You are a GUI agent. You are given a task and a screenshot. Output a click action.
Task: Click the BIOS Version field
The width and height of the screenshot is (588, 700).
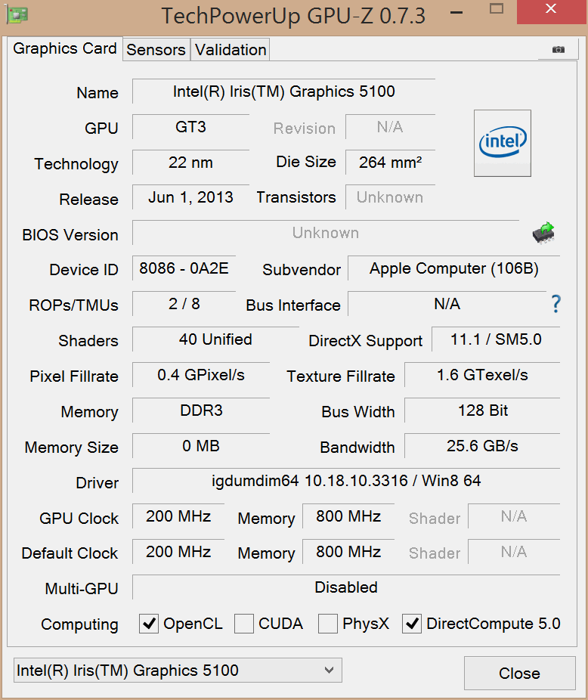tap(326, 233)
